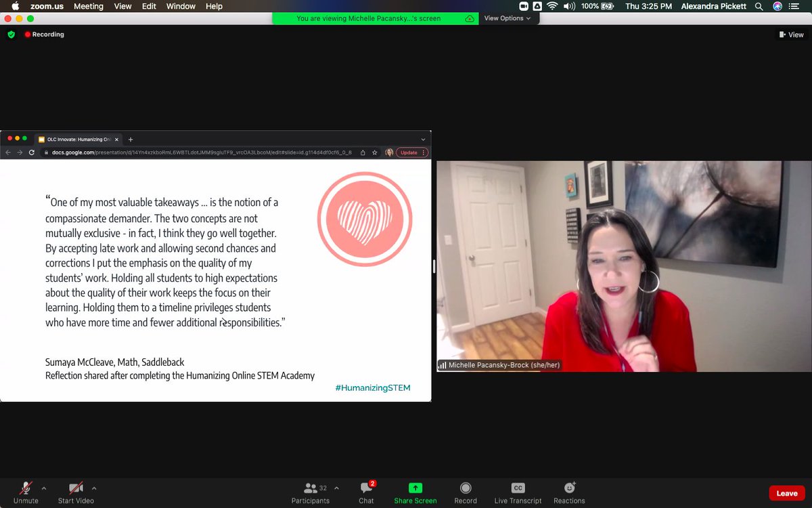
Task: Open the Help menu
Action: point(214,6)
